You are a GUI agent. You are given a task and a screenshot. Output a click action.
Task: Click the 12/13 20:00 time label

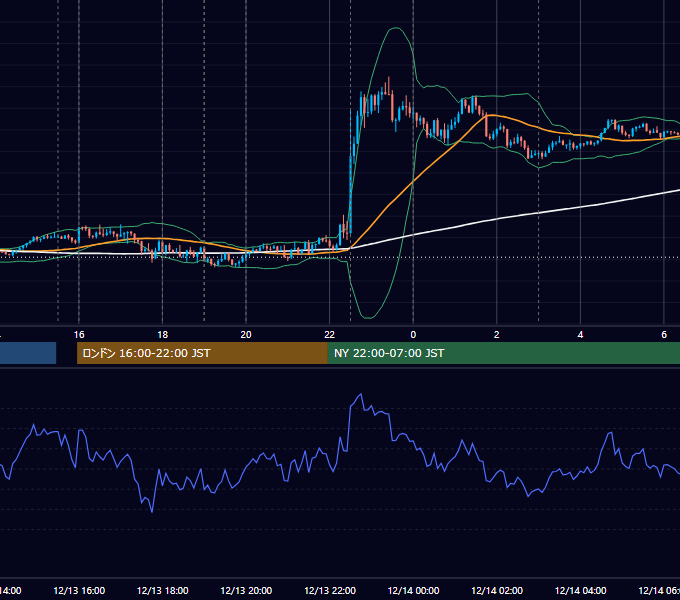pos(246,590)
